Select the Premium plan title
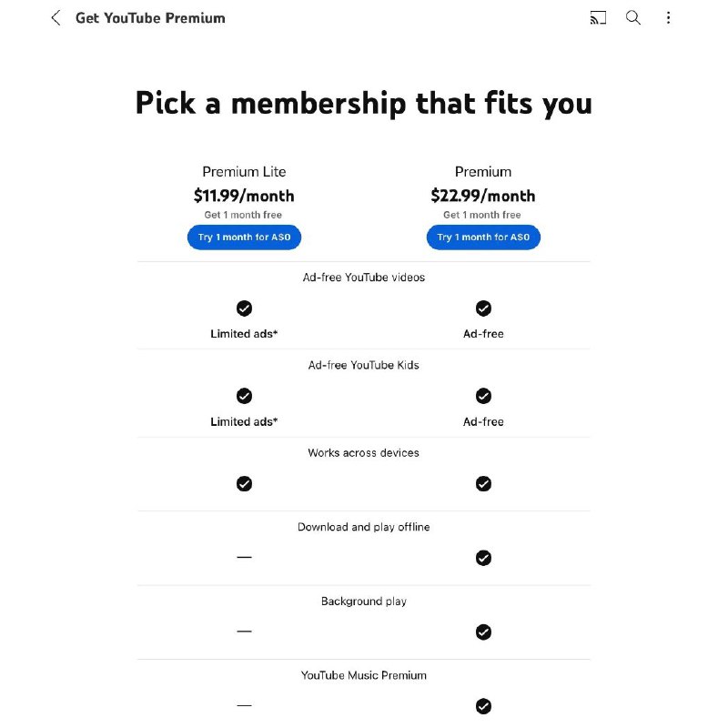The width and height of the screenshot is (728, 728). 483,172
